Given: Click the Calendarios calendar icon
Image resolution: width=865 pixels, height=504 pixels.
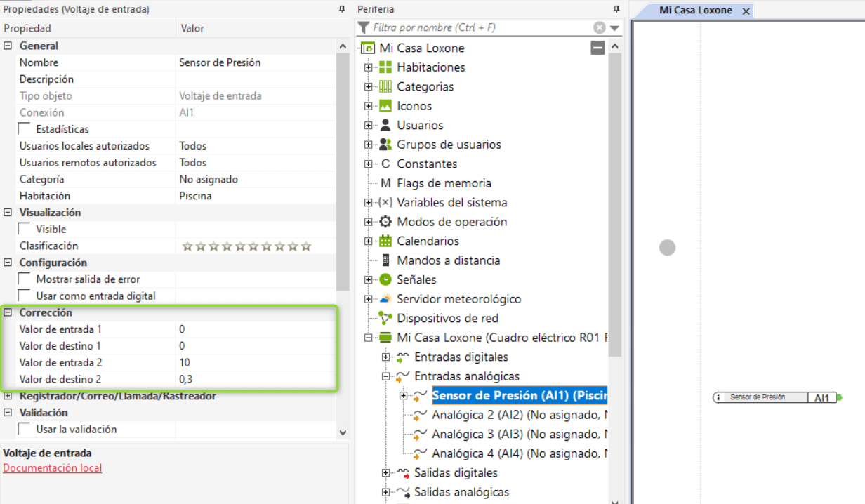Looking at the screenshot, I should 385,241.
